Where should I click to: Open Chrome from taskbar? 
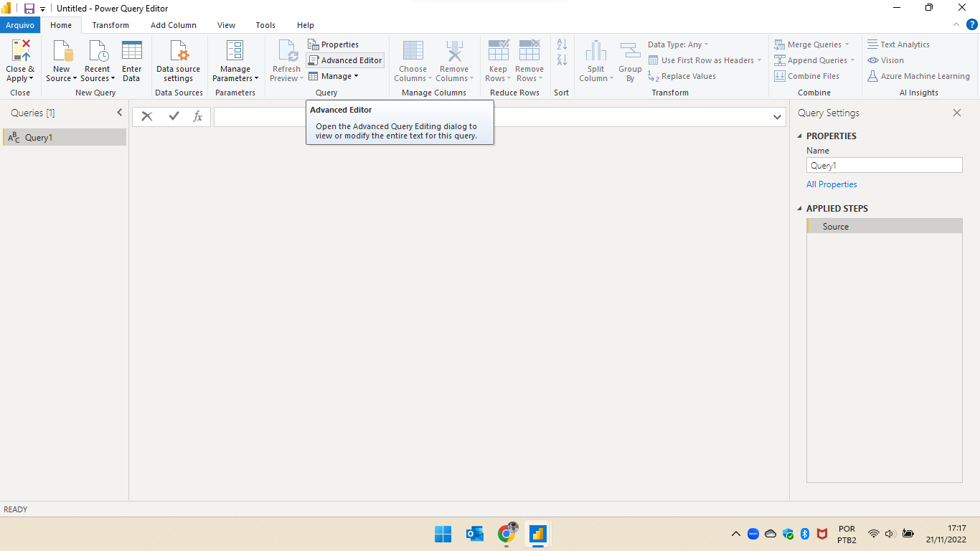pyautogui.click(x=507, y=534)
